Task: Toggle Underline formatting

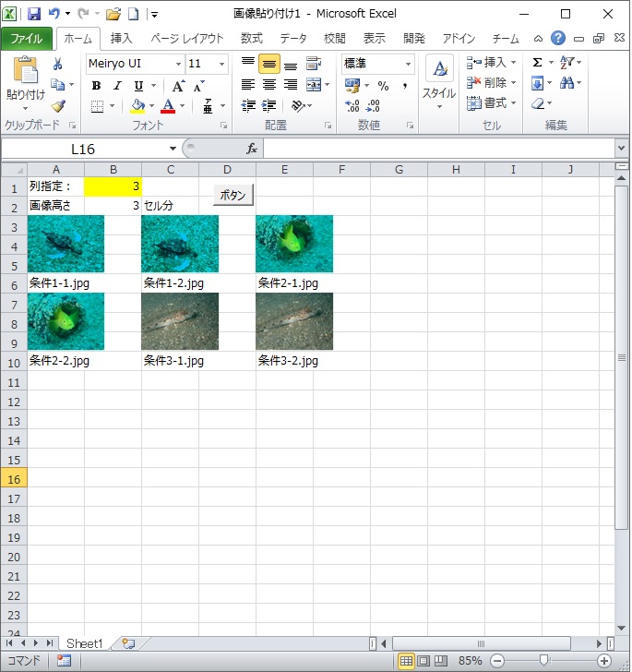Action: coord(138,86)
